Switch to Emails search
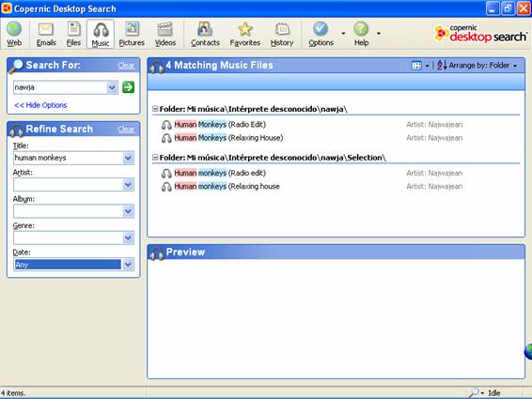 tap(46, 34)
